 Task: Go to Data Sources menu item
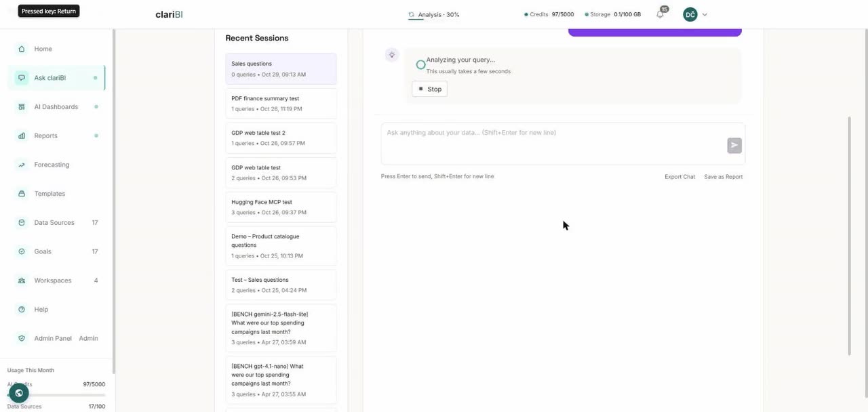coord(58,222)
